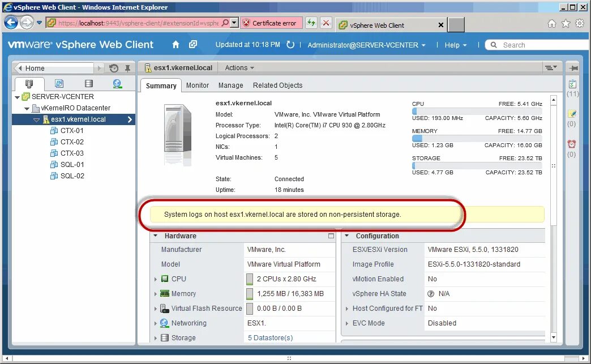
Task: Close the vSphere Web Client browser tab
Action: click(440, 25)
